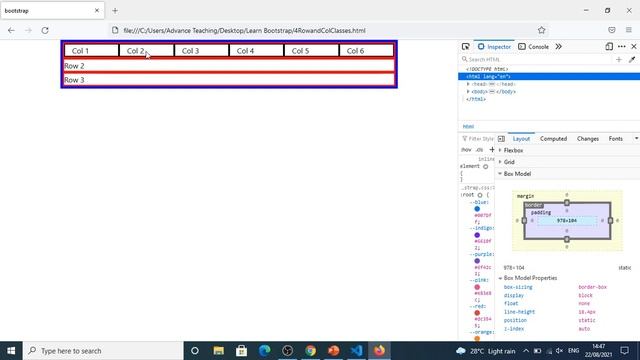The width and height of the screenshot is (640, 360).
Task: Open the Firefox hamburger menu
Action: [x=629, y=30]
